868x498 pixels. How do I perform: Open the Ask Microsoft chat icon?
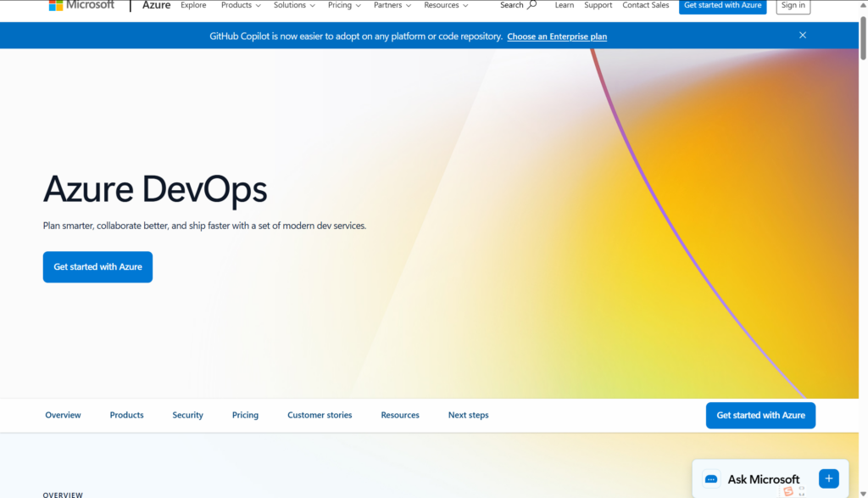[x=711, y=479]
